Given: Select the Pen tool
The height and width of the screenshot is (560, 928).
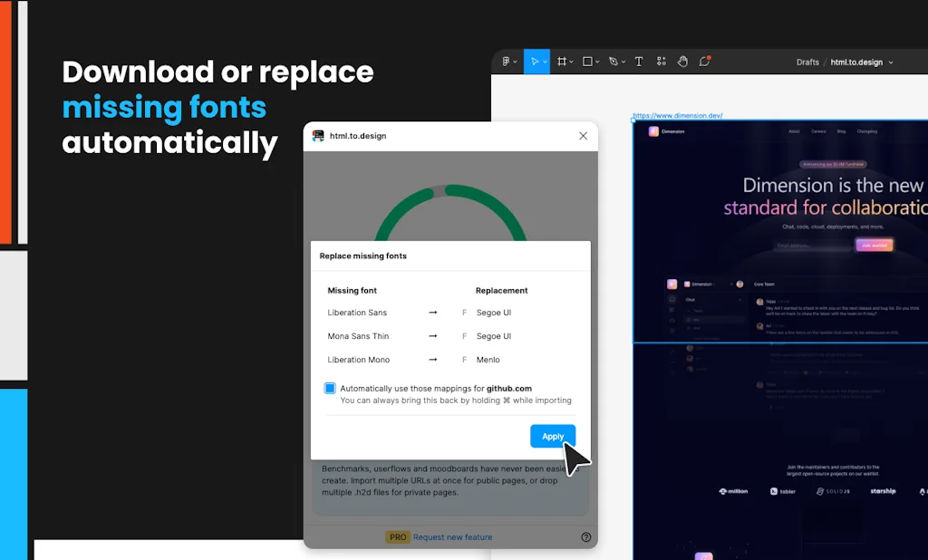Looking at the screenshot, I should click(x=612, y=62).
